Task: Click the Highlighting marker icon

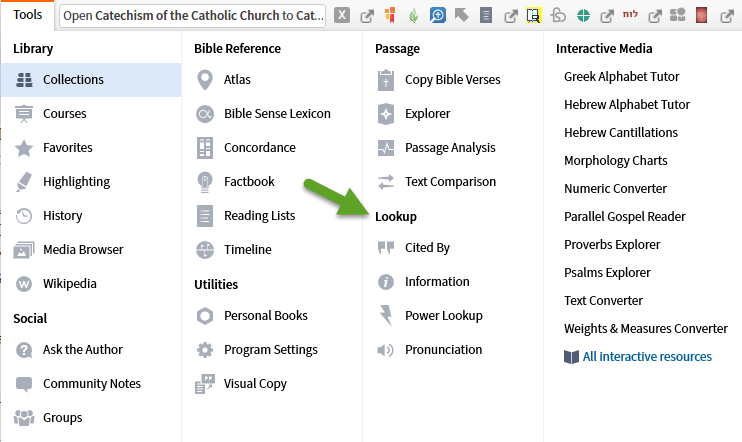Action: pos(24,182)
